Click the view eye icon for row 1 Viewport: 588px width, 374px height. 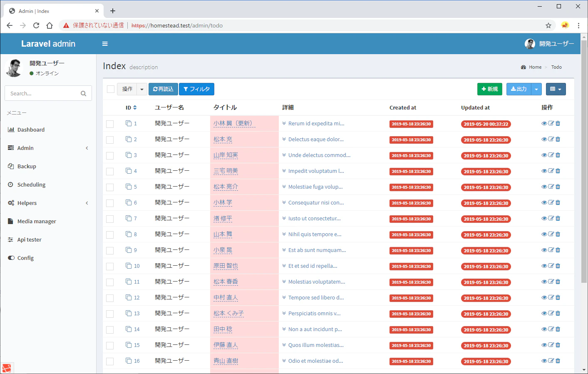click(544, 123)
